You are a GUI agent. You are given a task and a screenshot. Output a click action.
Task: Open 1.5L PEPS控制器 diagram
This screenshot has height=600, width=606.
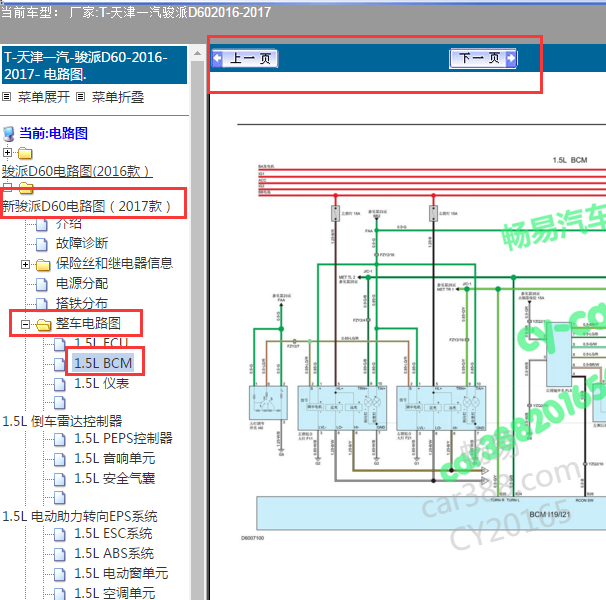[123, 438]
